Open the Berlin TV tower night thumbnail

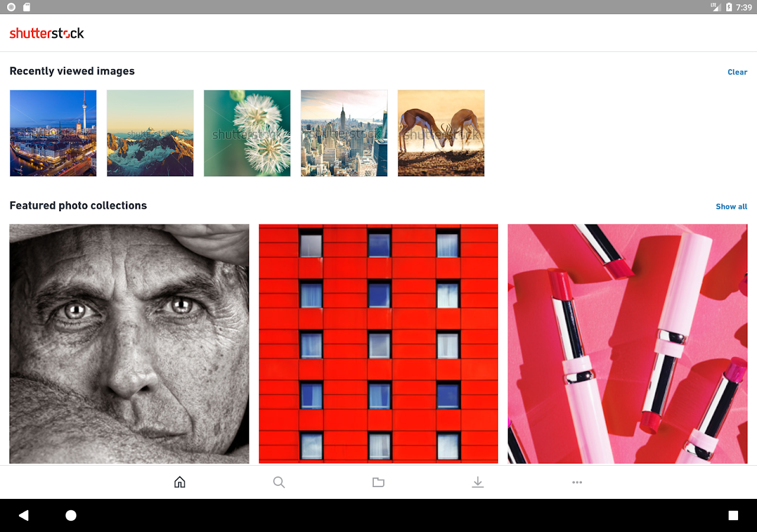53,133
